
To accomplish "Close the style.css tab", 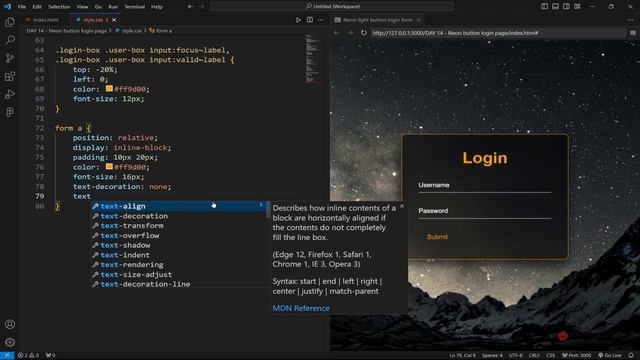I will 114,20.
